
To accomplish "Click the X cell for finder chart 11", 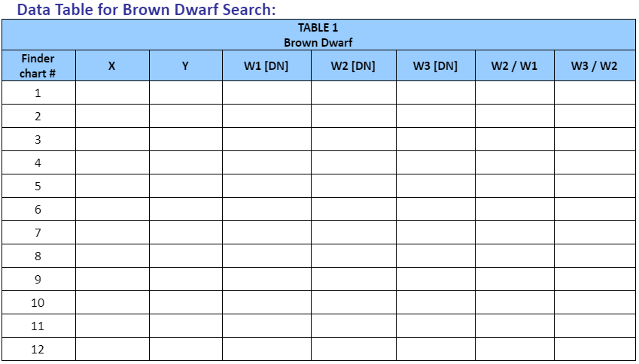I will pos(111,326).
